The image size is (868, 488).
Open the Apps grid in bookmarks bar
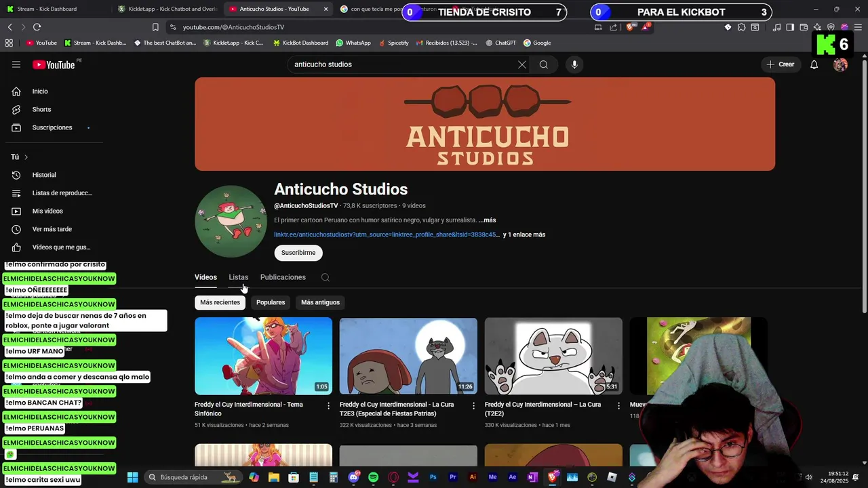[9, 43]
